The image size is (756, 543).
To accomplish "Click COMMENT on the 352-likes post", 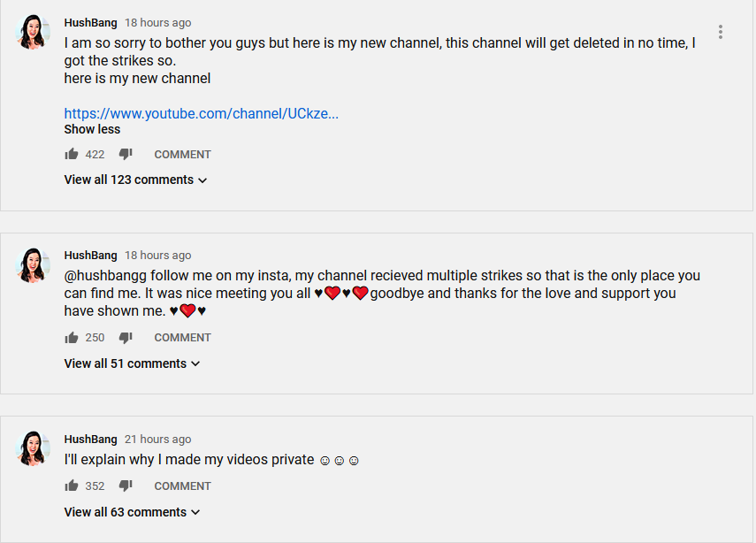I will click(182, 486).
